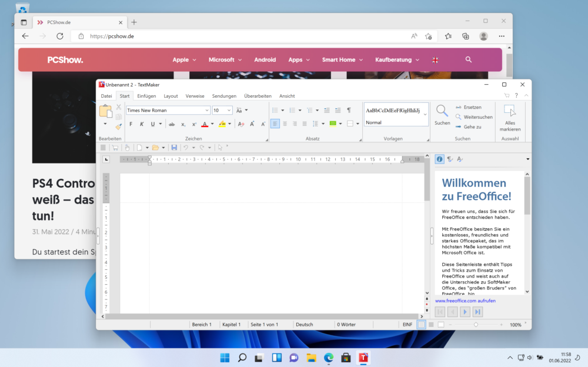588x367 pixels.
Task: Click the open folder icon in quick toolbar
Action: (155, 148)
